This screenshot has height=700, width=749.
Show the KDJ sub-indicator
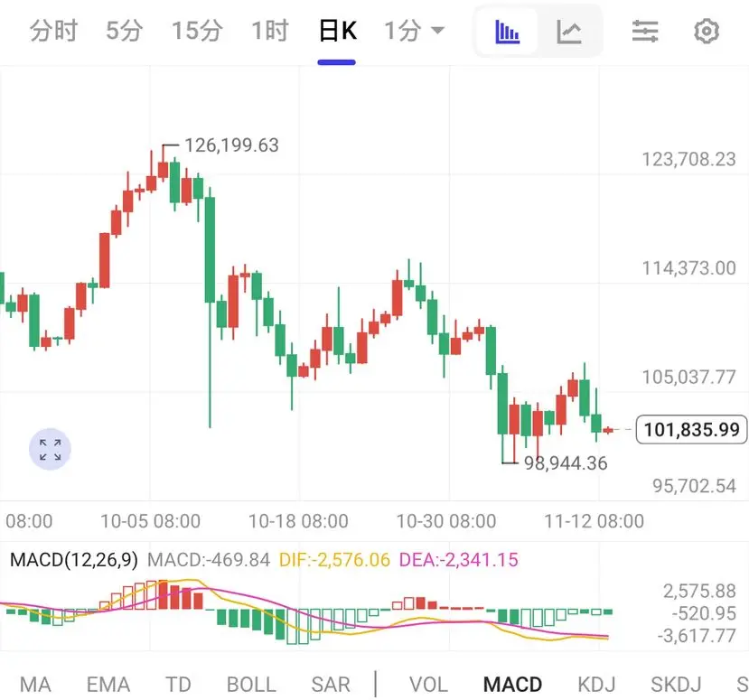596,685
